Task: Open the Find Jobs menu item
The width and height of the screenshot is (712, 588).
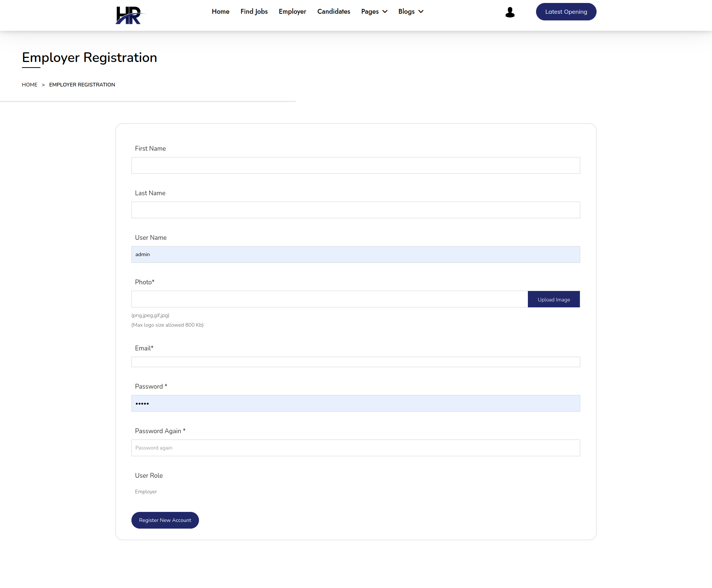Action: pos(254,12)
